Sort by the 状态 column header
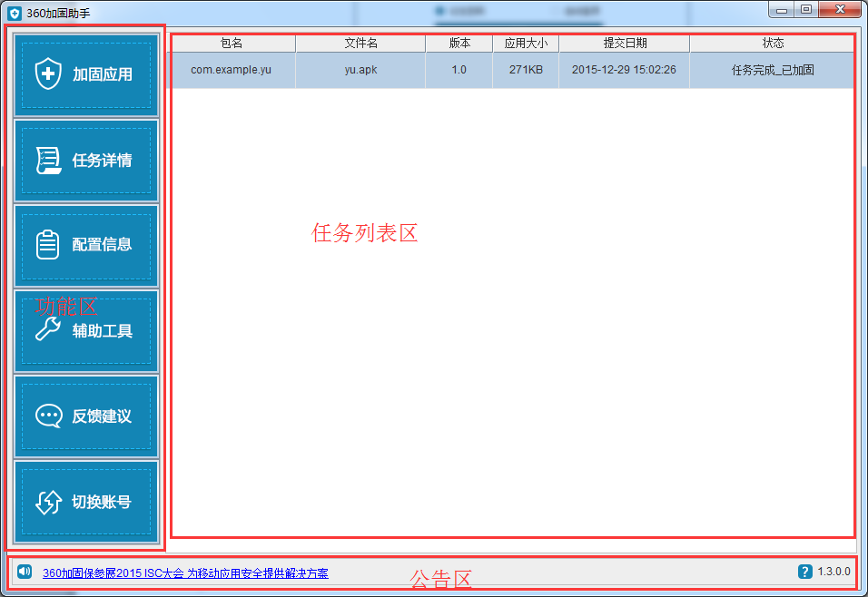This screenshot has height=597, width=868. pos(773,44)
